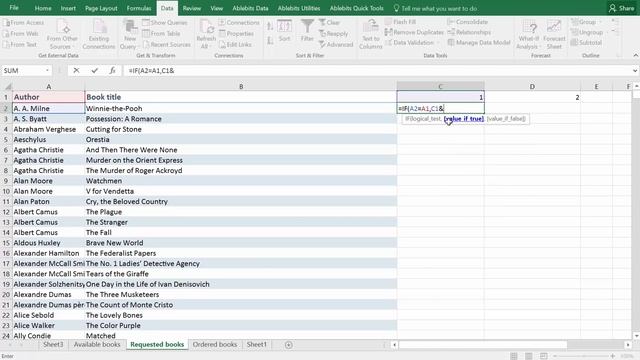Click in the formula bar
640x360 pixels.
point(378,71)
